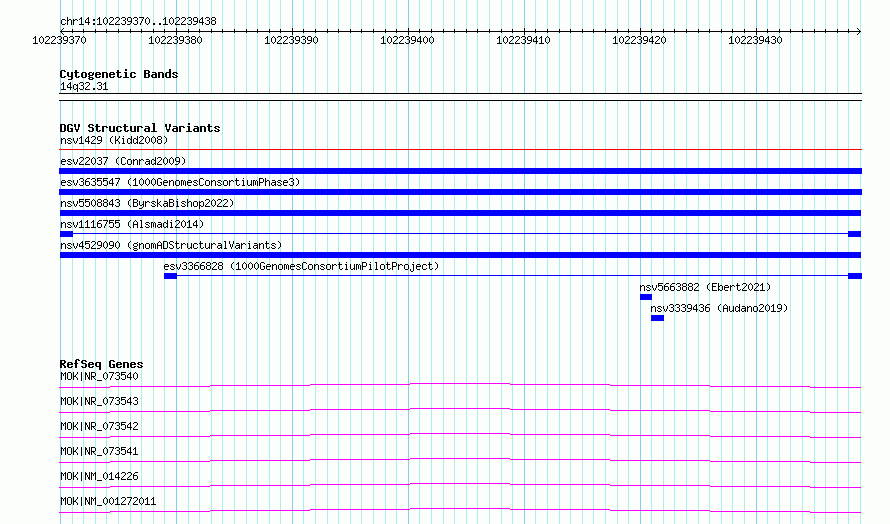Click ruler position 102239410
This screenshot has width=890, height=524.
523,40
